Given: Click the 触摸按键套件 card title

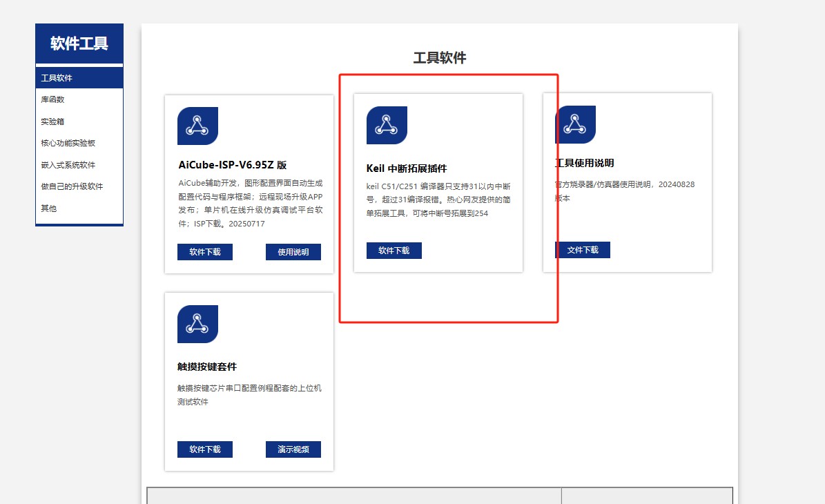Looking at the screenshot, I should tap(207, 367).
